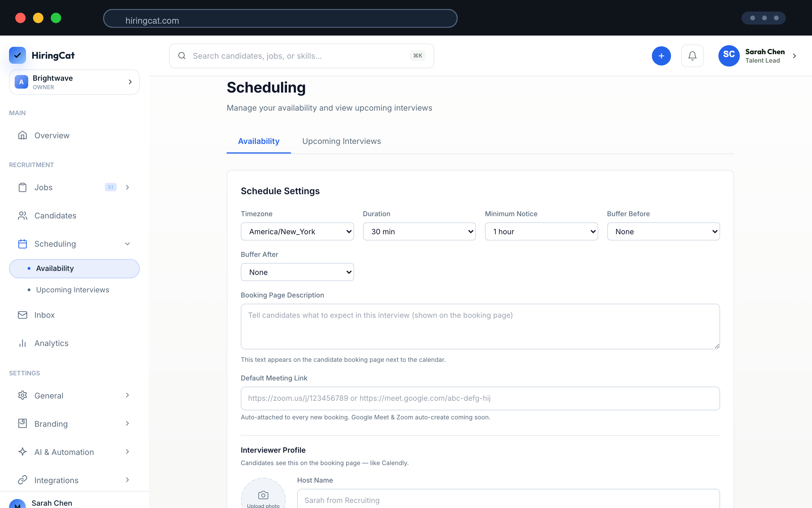The height and width of the screenshot is (508, 812).
Task: Click the browser three-dots menu
Action: coord(764,18)
